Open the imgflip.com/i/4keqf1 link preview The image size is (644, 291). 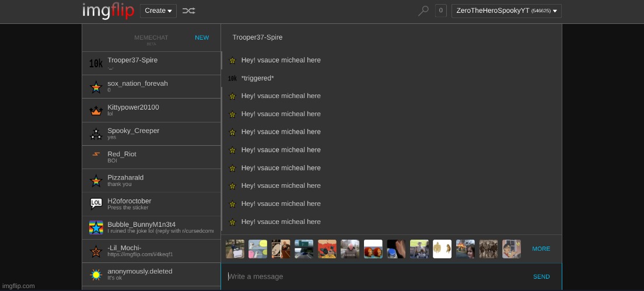[x=140, y=254]
